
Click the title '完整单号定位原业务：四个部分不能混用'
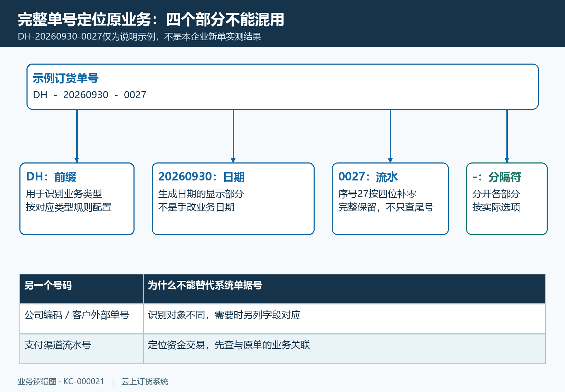coord(151,19)
